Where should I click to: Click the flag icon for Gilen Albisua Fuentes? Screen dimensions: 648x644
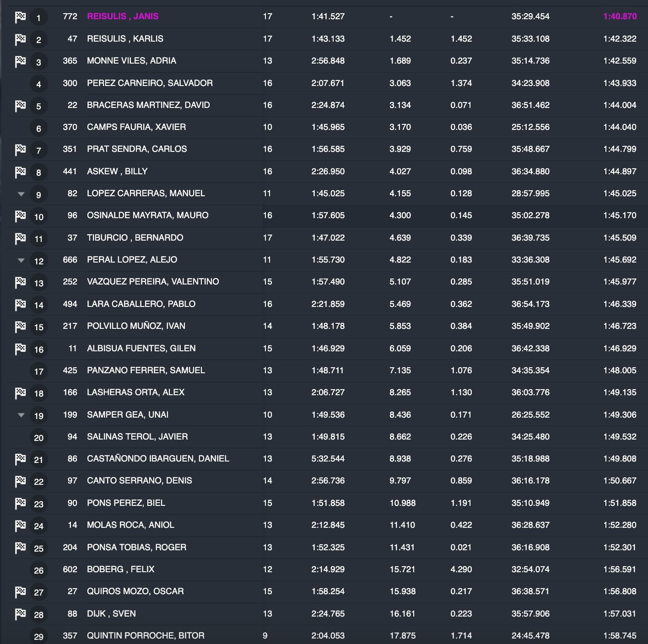pos(20,349)
